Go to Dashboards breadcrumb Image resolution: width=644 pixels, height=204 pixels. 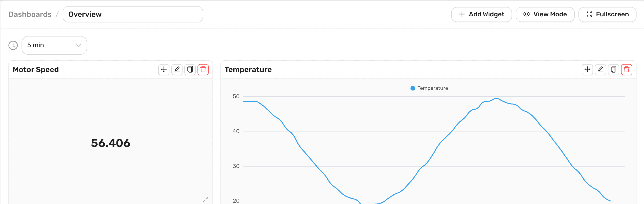tap(30, 15)
